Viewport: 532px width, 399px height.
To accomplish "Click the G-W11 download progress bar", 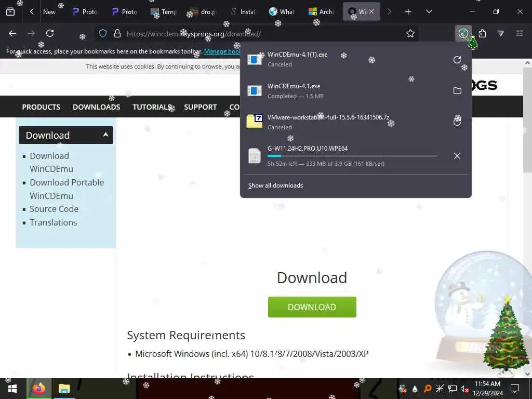I will (352, 156).
